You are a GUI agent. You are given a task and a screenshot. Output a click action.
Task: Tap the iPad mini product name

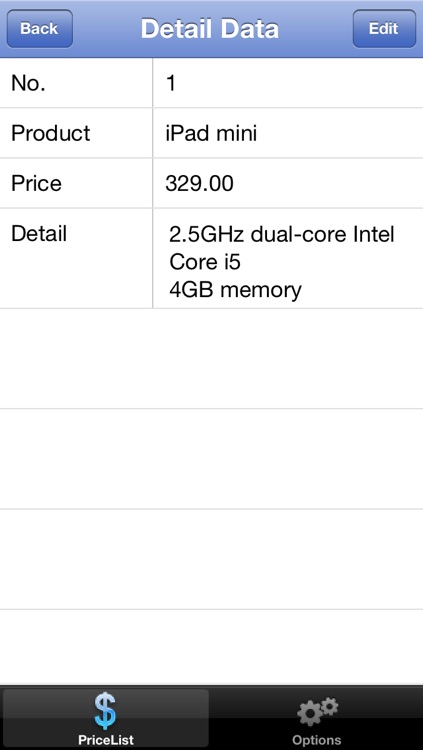[x=211, y=133]
